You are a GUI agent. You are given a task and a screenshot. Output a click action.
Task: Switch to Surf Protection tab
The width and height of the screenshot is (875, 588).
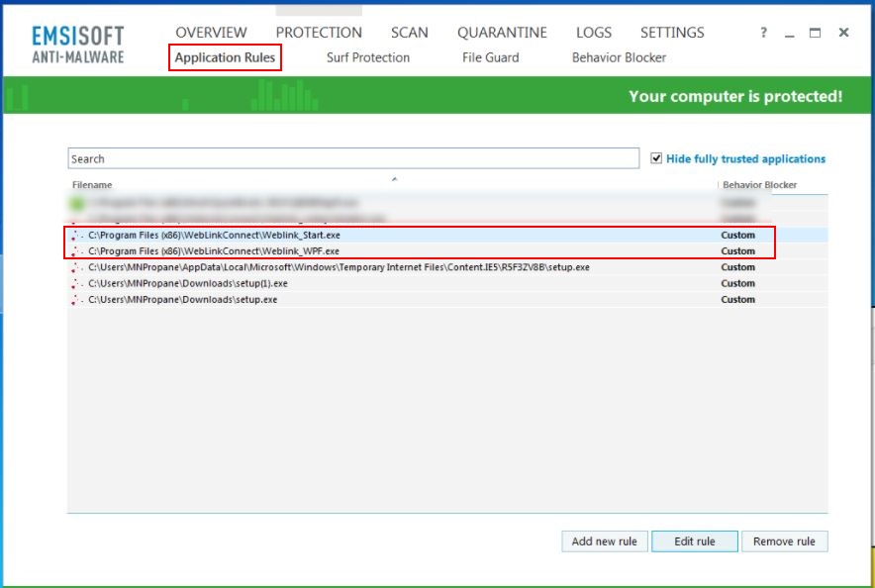coord(368,57)
